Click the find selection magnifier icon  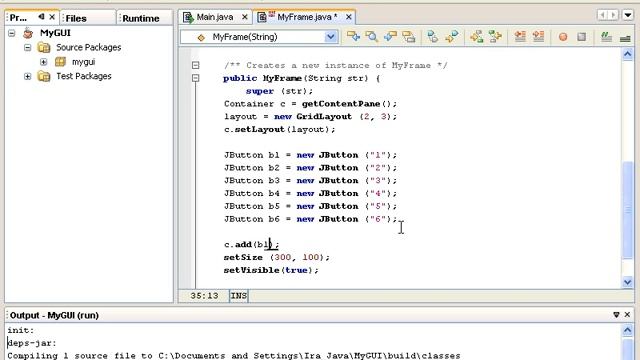[371, 37]
